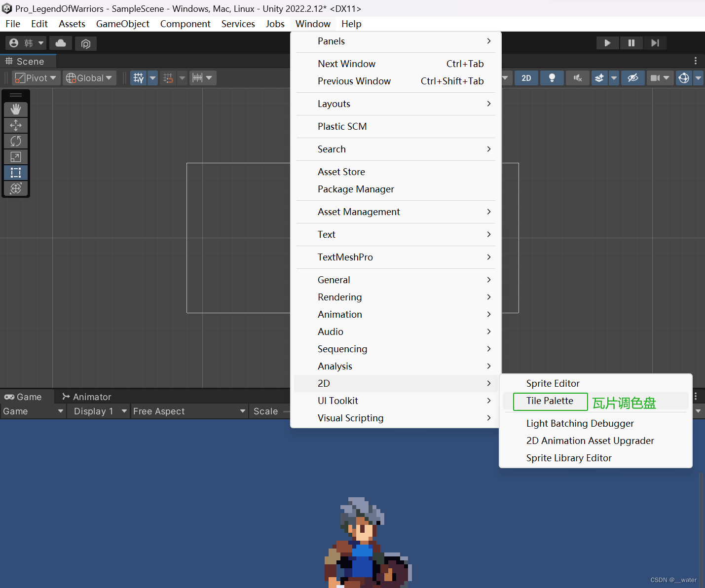Open the Game view mode dropdown
705x588 pixels.
point(34,411)
